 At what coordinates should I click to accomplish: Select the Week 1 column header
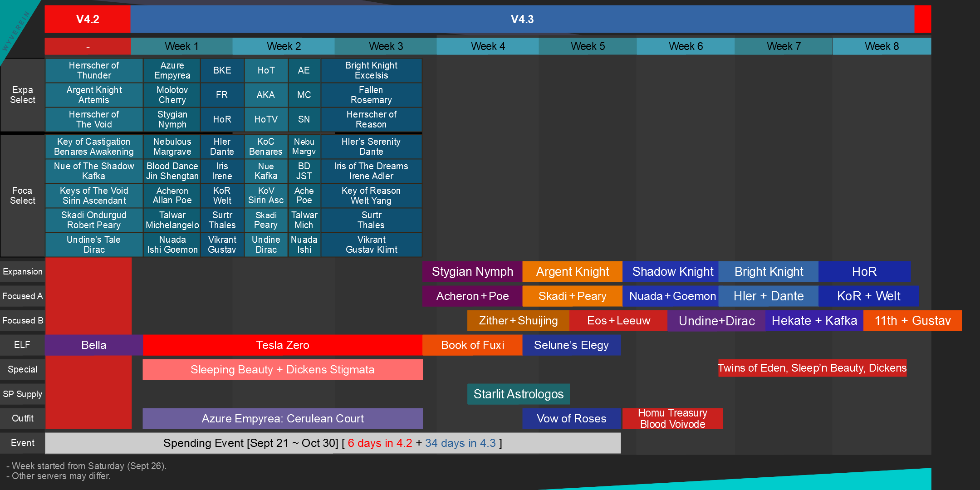tap(181, 46)
